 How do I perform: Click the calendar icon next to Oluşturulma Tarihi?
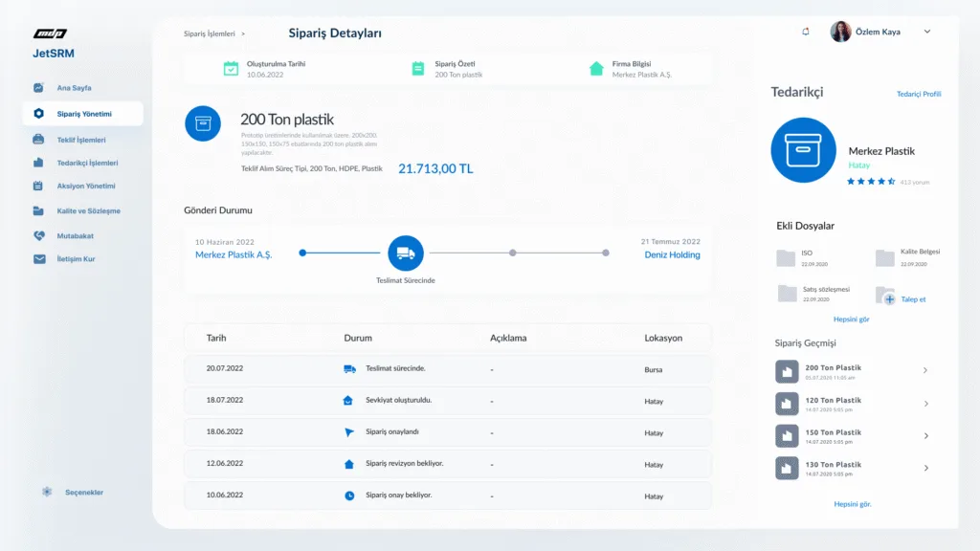(x=231, y=68)
